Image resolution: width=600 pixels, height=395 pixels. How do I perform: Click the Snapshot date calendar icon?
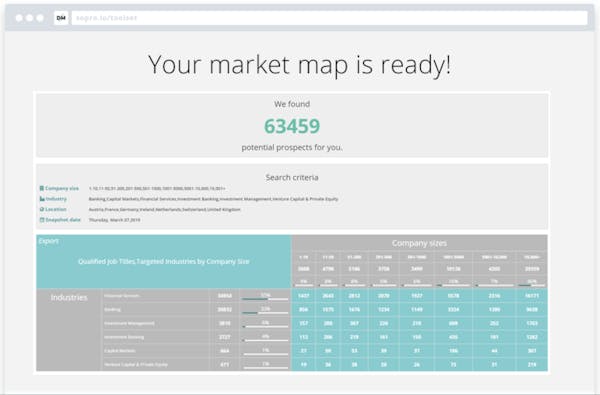[42, 220]
